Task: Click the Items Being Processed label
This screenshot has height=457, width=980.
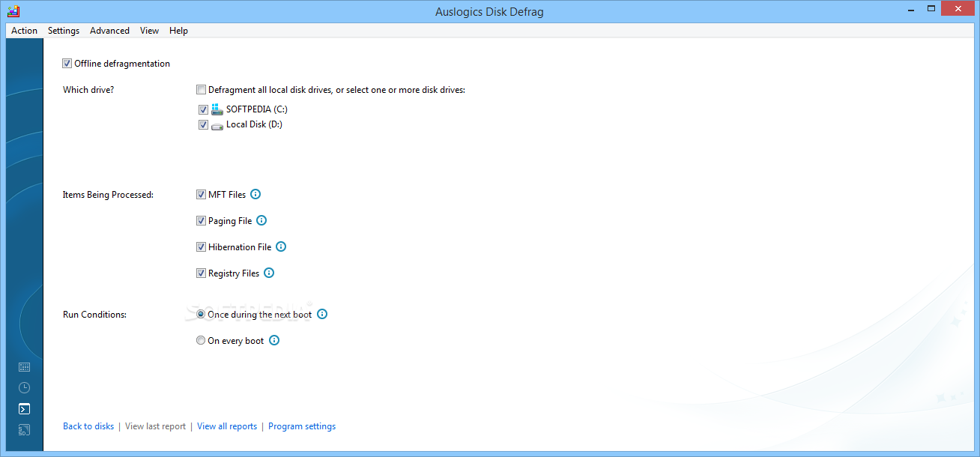Action: [108, 195]
